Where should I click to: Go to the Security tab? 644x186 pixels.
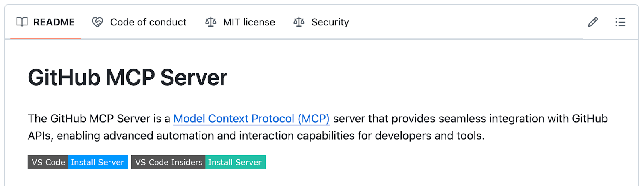pyautogui.click(x=330, y=22)
